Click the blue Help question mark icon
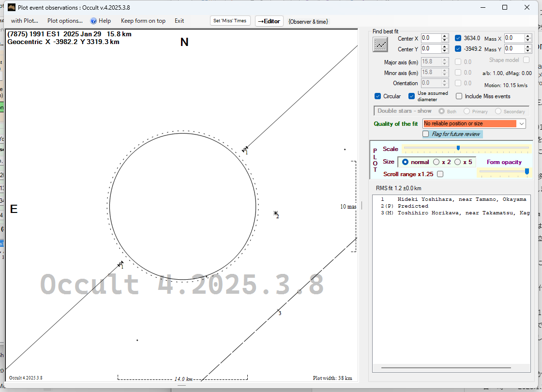 pos(94,21)
